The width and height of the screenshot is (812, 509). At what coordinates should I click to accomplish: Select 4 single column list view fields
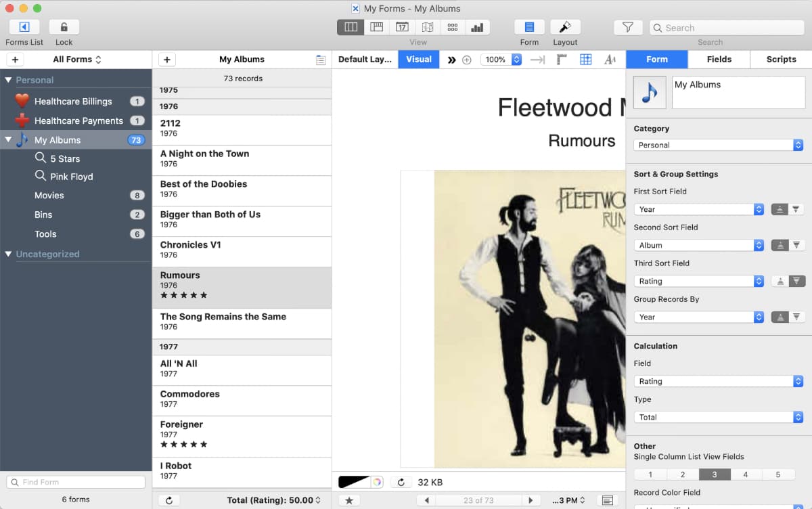point(746,474)
